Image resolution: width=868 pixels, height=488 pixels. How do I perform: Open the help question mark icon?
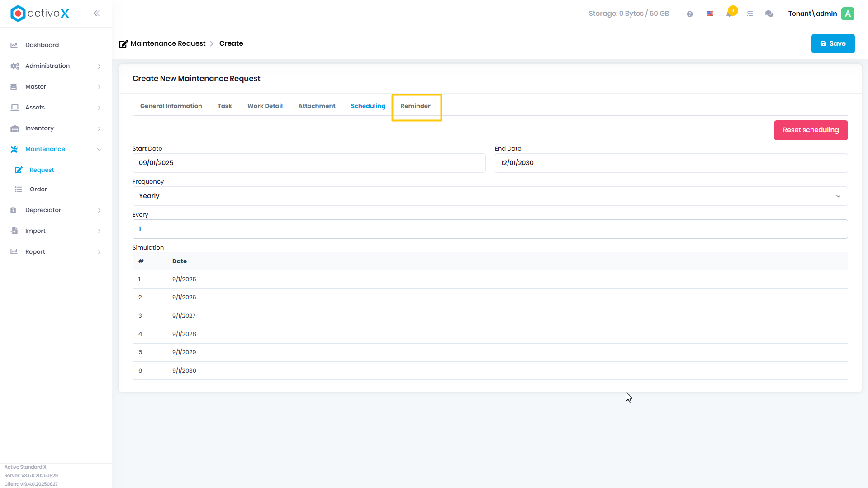690,14
